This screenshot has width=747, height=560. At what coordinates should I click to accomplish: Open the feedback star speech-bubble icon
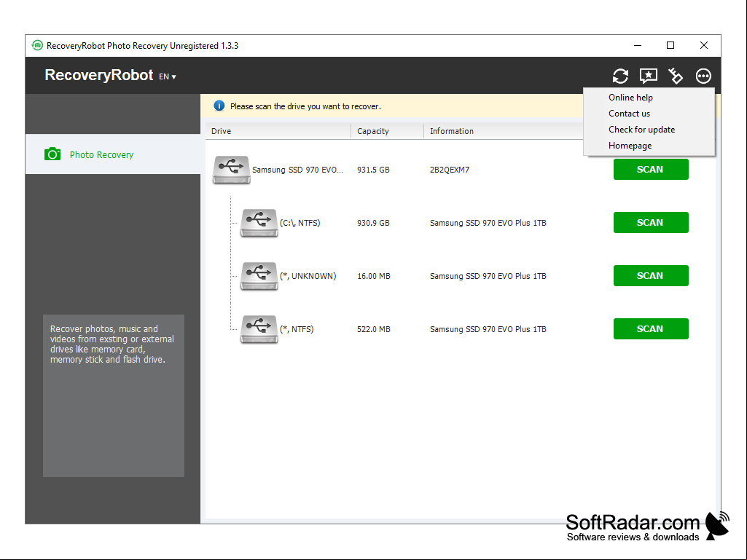coord(649,76)
